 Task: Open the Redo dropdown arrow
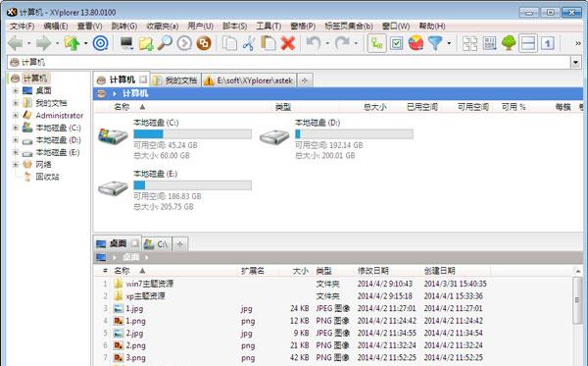point(356,43)
